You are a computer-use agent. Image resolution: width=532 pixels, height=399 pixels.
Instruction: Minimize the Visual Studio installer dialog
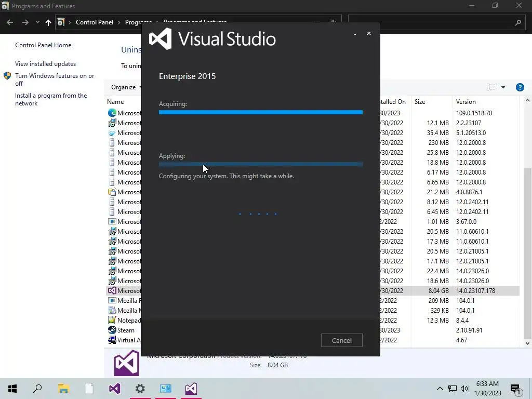point(354,34)
